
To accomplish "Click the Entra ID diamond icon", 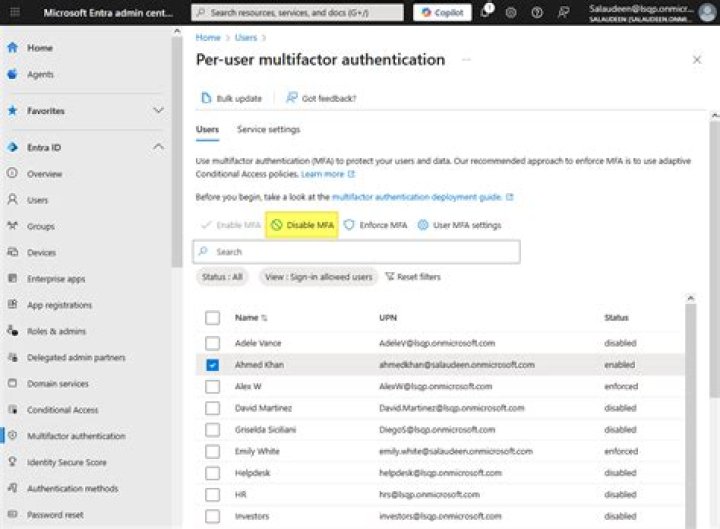I will tap(13, 147).
